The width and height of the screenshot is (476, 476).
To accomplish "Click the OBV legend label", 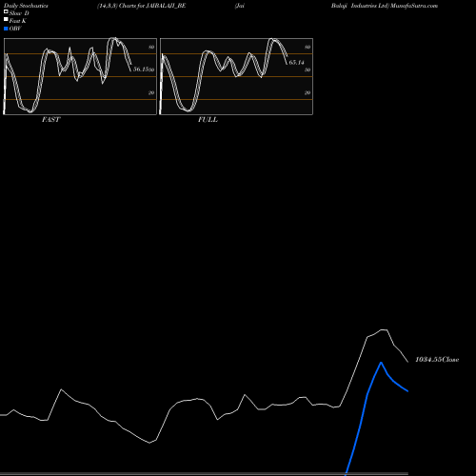I will coord(15,29).
